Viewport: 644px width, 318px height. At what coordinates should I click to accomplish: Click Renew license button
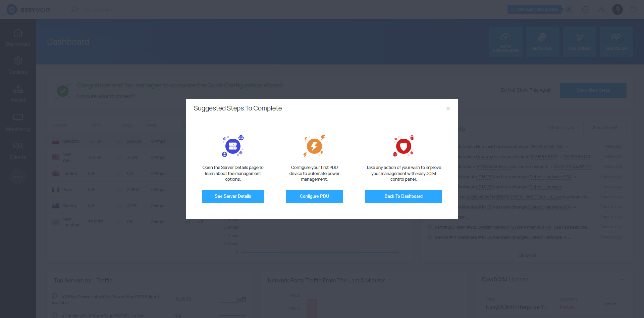click(610, 304)
